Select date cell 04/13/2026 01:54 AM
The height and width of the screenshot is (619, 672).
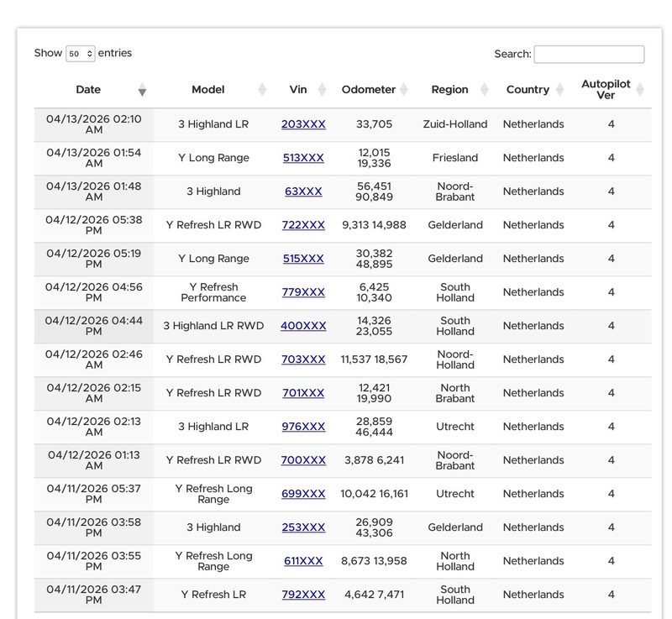[x=94, y=158]
